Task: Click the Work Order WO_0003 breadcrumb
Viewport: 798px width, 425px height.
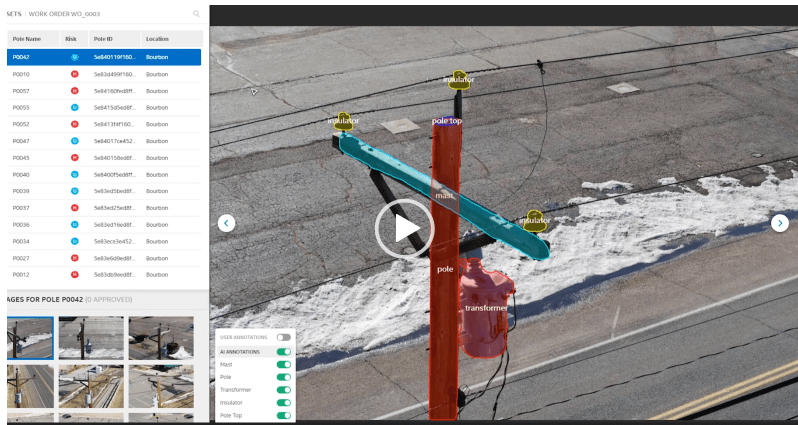Action: pyautogui.click(x=65, y=14)
